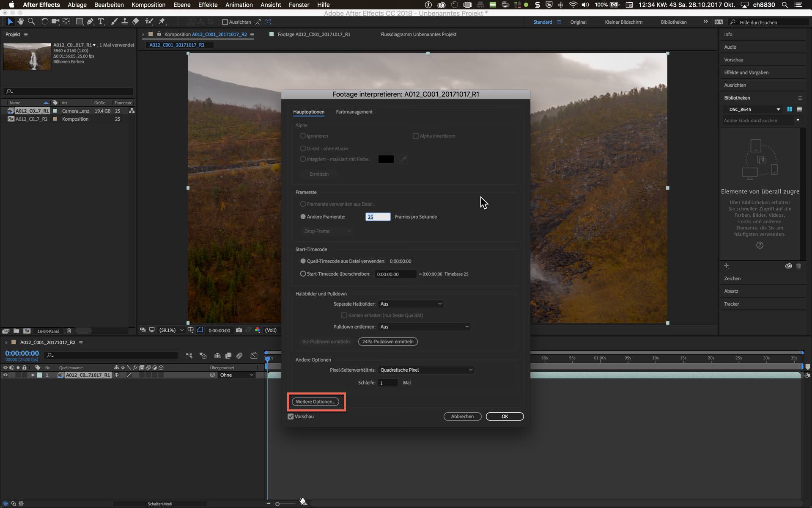Image resolution: width=812 pixels, height=508 pixels.
Task: Select the Puppet Pin tool
Action: pyautogui.click(x=162, y=22)
